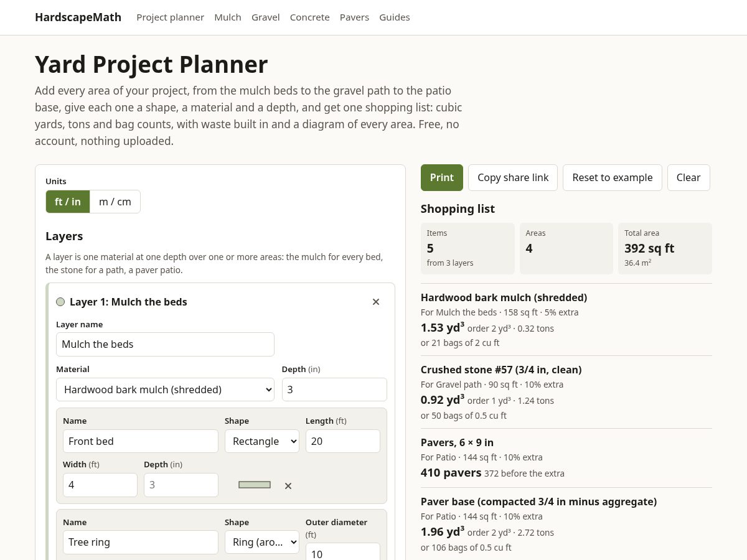Click the Items count card showing 5
The image size is (747, 560).
pos(467,248)
